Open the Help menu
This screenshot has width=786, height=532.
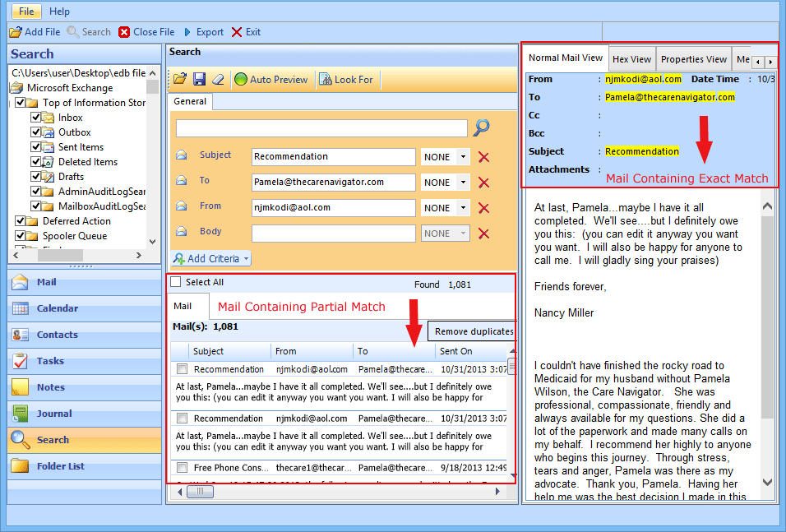59,12
